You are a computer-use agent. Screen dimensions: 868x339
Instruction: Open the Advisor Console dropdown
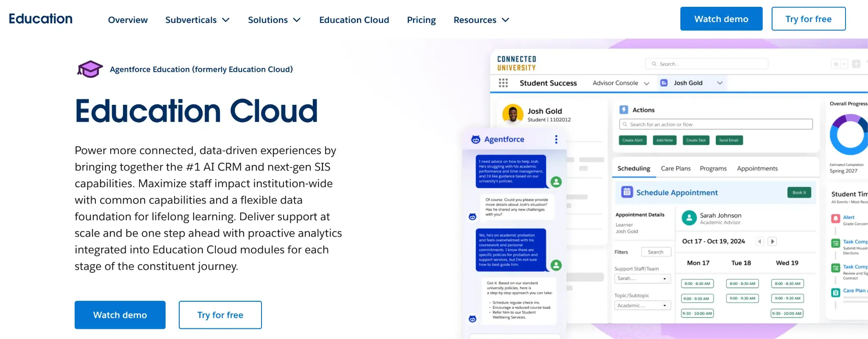(x=621, y=83)
